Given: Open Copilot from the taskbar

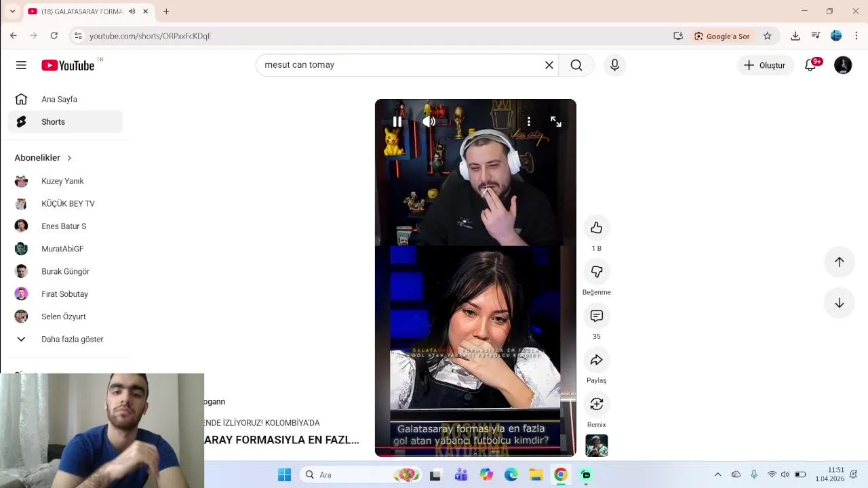Looking at the screenshot, I should (x=486, y=475).
